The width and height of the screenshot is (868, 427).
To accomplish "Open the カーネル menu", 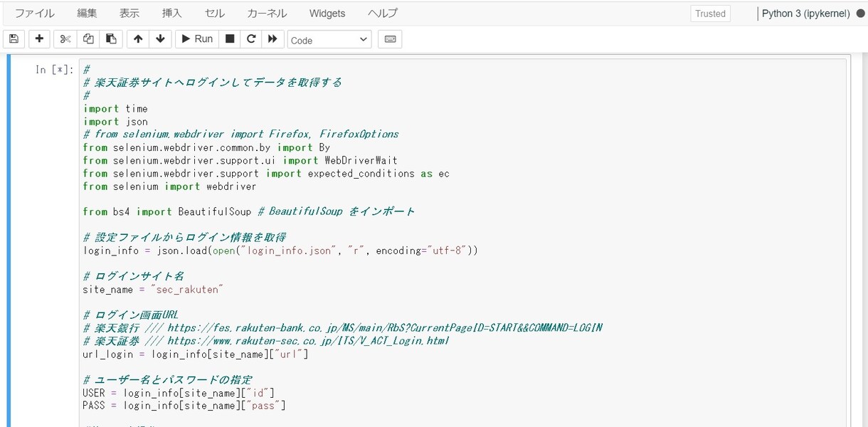I will click(267, 14).
